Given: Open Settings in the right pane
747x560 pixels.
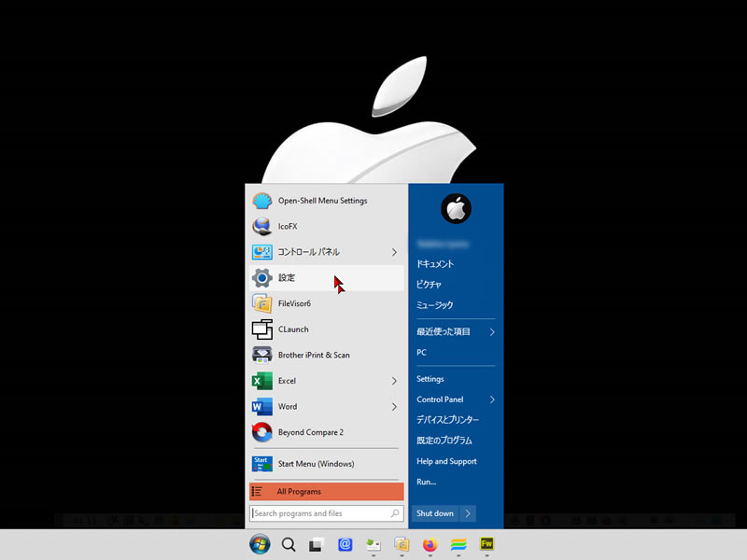Looking at the screenshot, I should click(x=430, y=379).
